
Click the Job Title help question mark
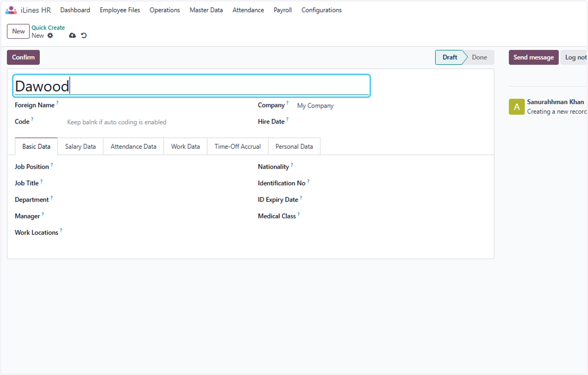pos(42,181)
